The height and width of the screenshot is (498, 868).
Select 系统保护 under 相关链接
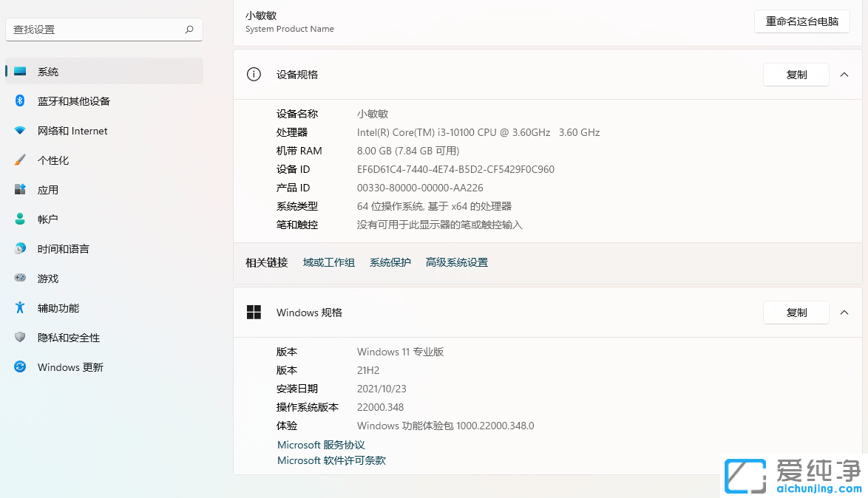pyautogui.click(x=390, y=262)
